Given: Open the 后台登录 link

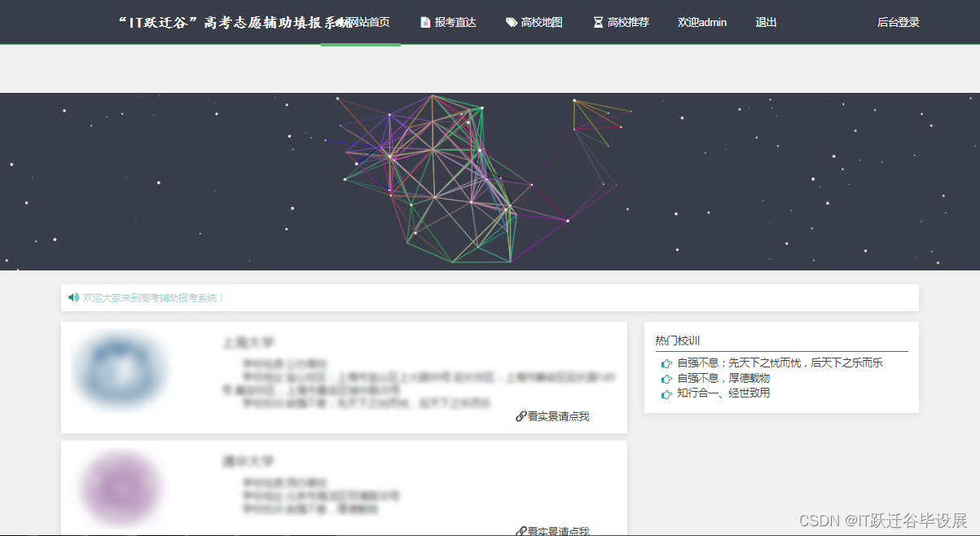Looking at the screenshot, I should 899,22.
